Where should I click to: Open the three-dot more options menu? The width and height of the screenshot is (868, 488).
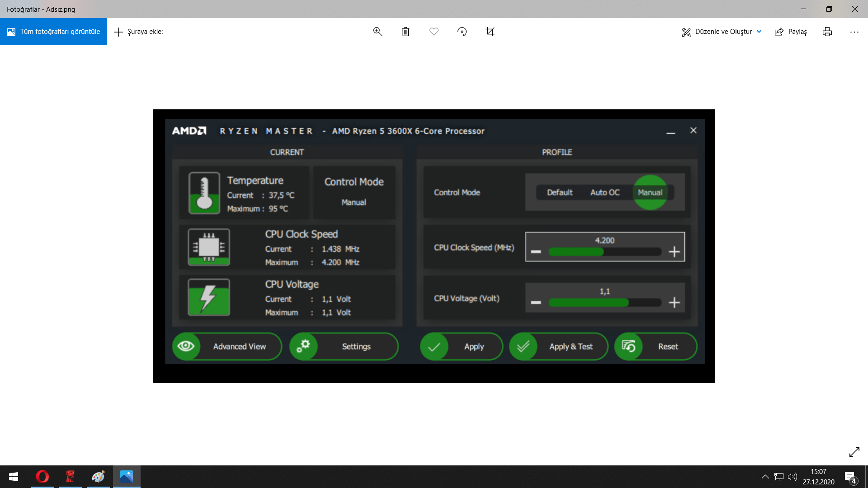point(854,32)
